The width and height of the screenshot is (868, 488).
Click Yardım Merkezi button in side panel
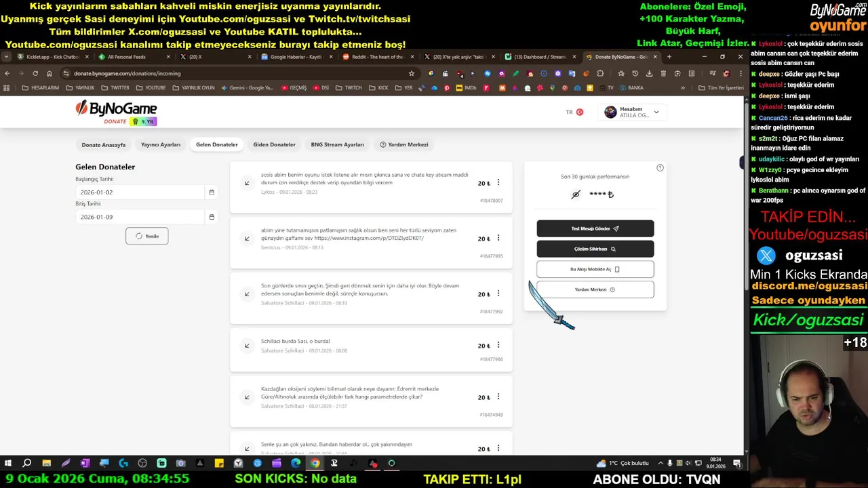[595, 289]
